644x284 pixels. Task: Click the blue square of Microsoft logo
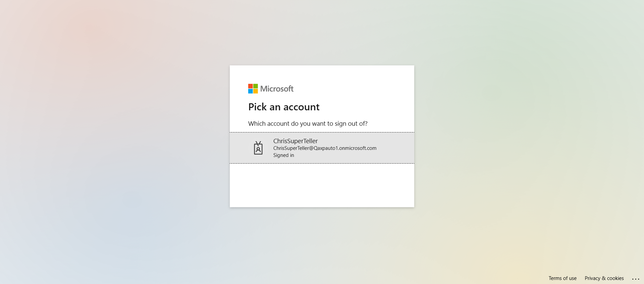tap(251, 91)
